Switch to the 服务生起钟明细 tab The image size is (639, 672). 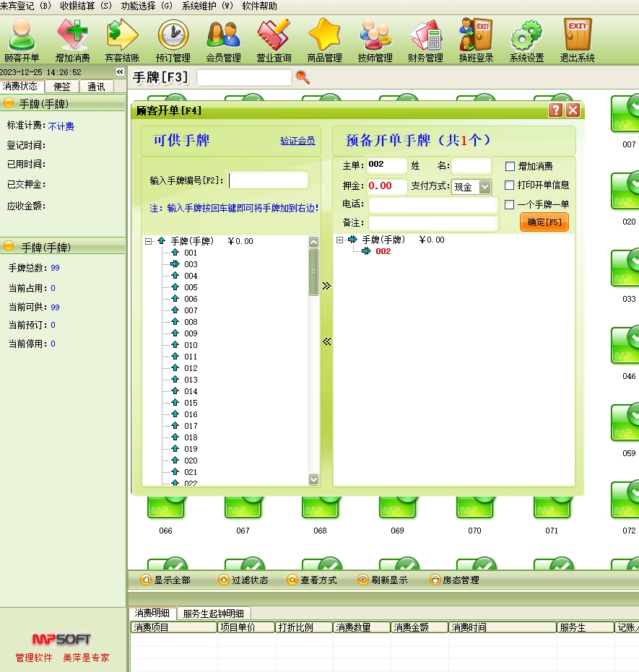213,614
